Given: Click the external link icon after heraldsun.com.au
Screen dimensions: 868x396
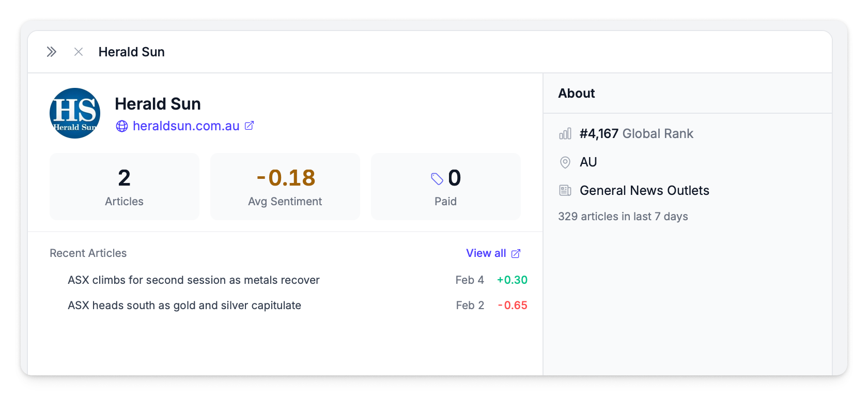Looking at the screenshot, I should pyautogui.click(x=249, y=126).
